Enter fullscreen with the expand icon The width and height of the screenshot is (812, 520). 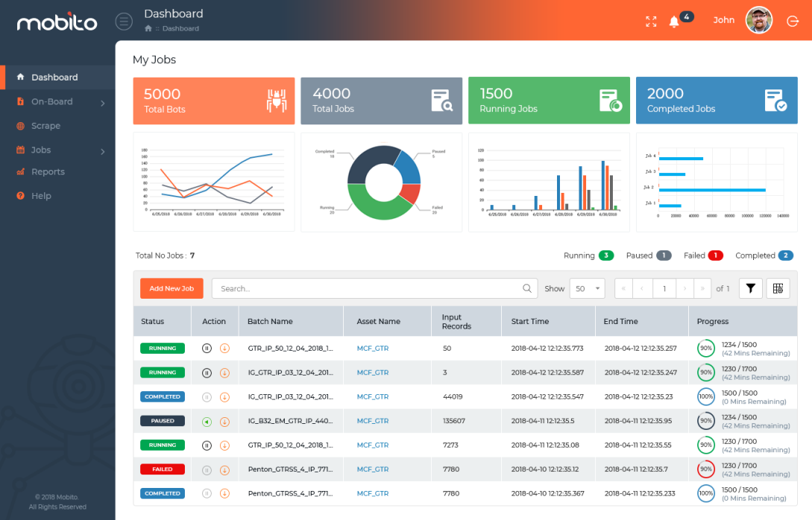651,21
